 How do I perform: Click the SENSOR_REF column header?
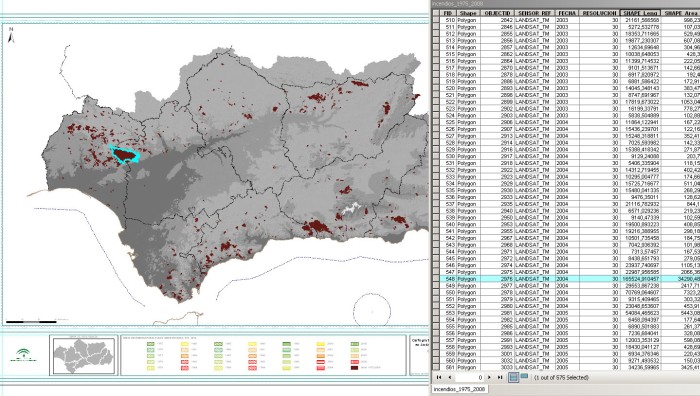click(534, 13)
